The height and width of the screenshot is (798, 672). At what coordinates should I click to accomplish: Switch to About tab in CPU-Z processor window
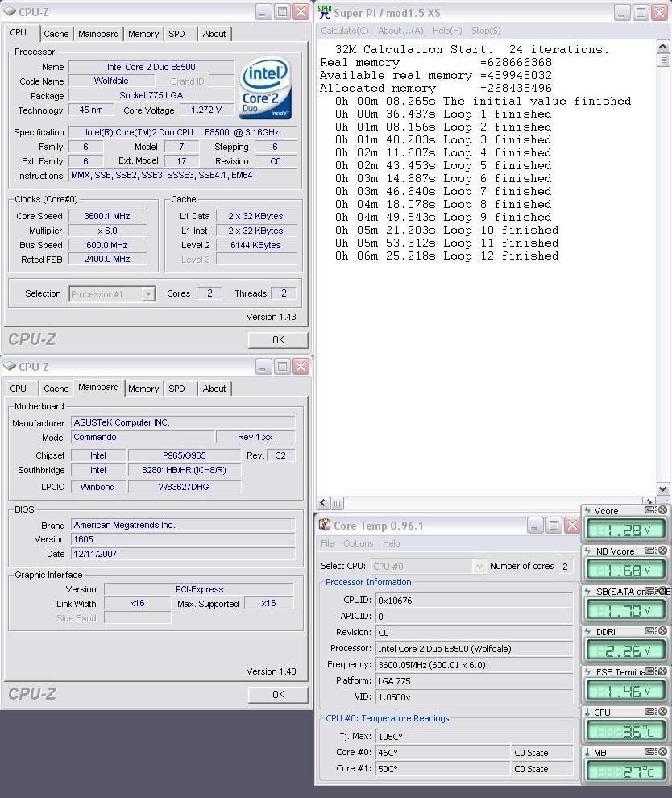point(214,34)
